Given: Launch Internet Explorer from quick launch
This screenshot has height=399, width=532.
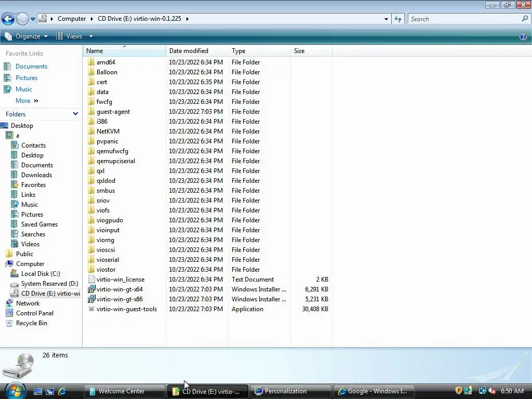Looking at the screenshot, I should point(62,391).
